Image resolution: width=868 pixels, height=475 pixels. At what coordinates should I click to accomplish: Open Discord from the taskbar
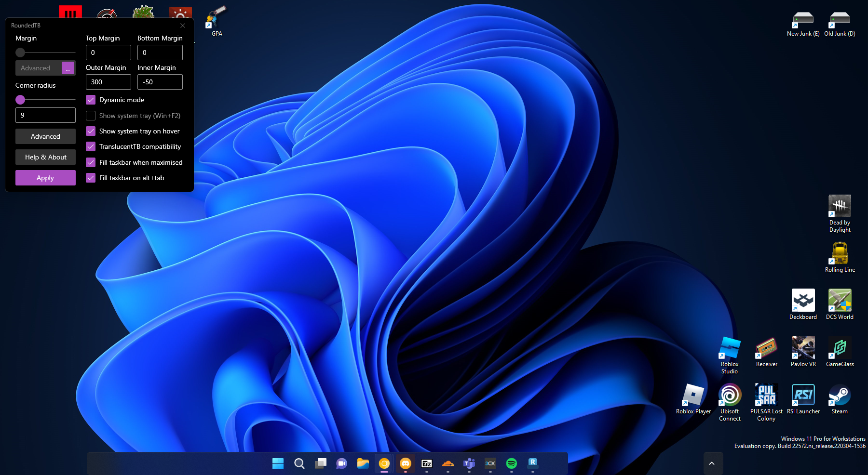pyautogui.click(x=406, y=463)
